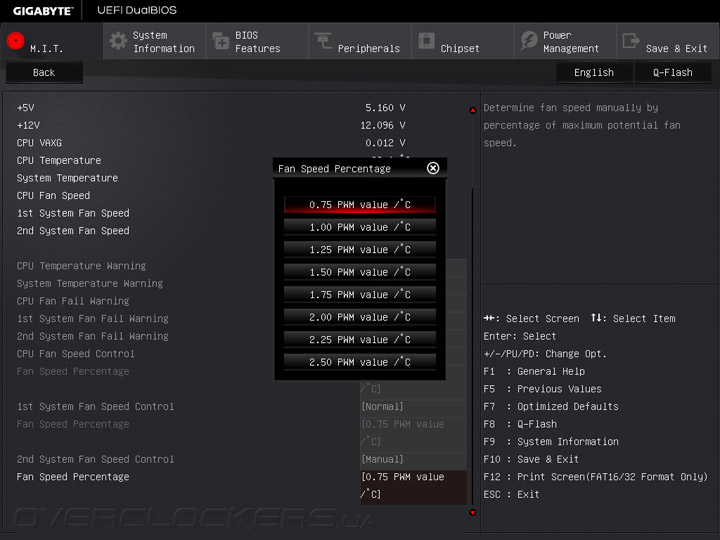Click the Save & Exit door icon

coord(631,40)
